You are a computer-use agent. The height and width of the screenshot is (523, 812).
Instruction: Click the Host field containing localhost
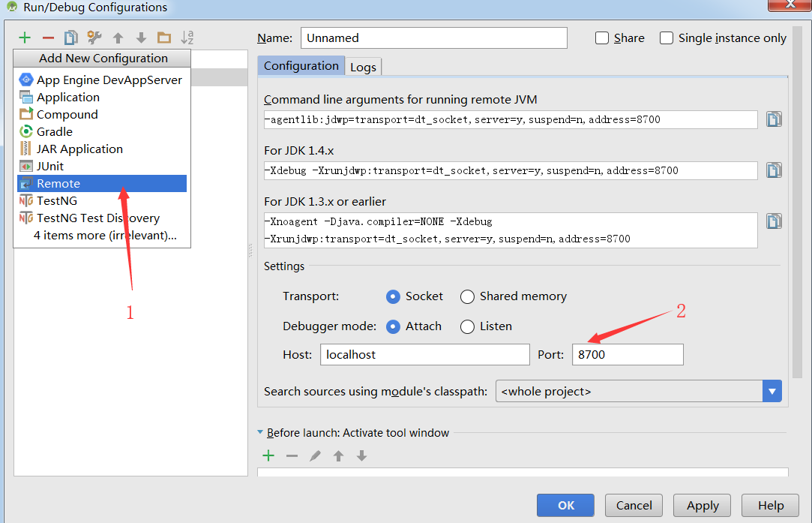pos(424,354)
